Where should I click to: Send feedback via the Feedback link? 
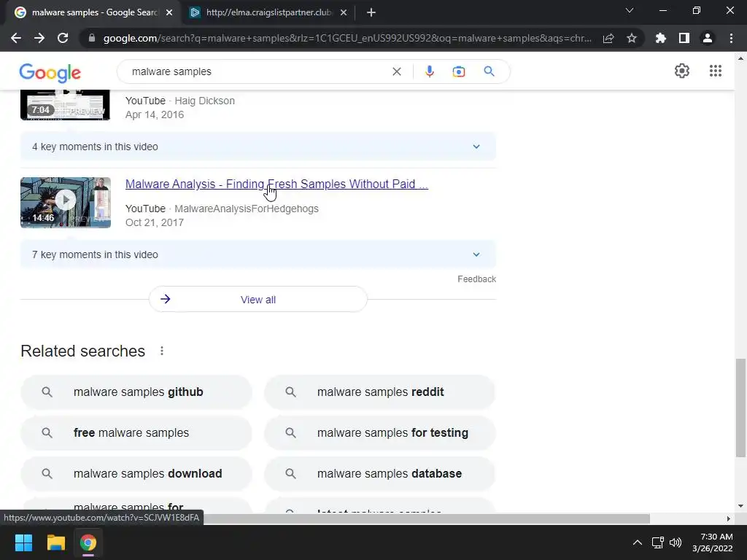(x=476, y=279)
